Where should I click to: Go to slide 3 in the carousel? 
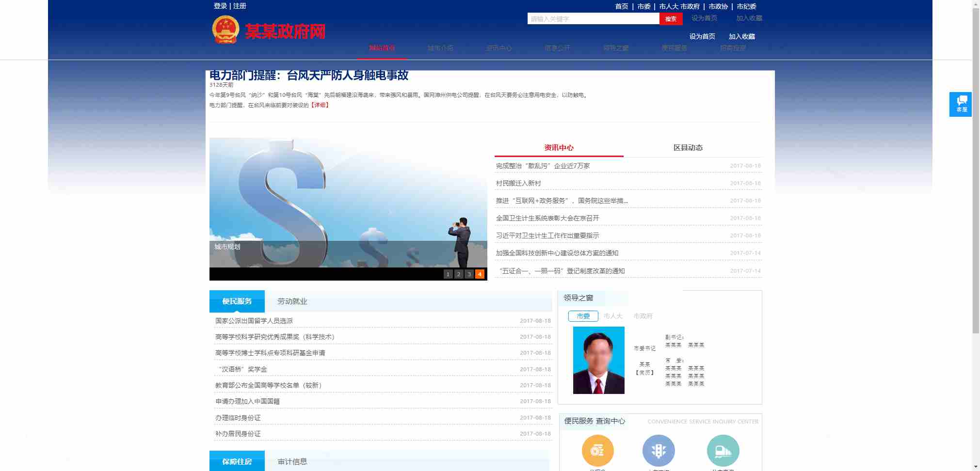tap(469, 274)
